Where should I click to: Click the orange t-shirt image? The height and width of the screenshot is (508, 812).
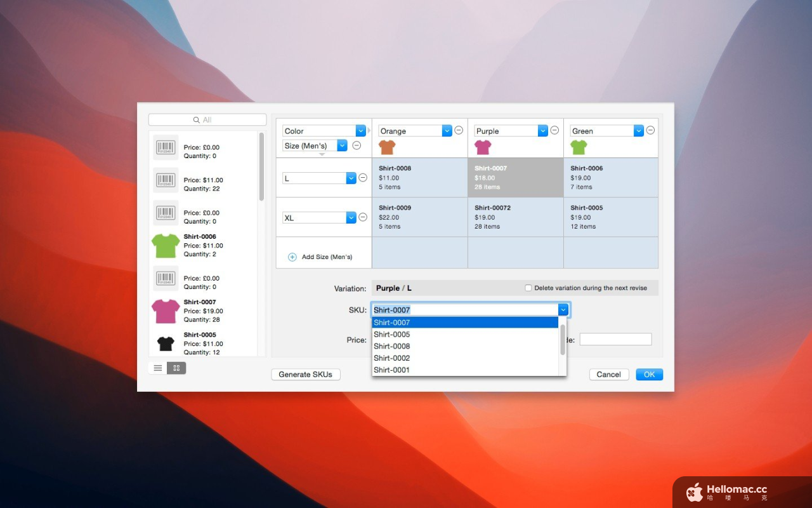pyautogui.click(x=387, y=147)
